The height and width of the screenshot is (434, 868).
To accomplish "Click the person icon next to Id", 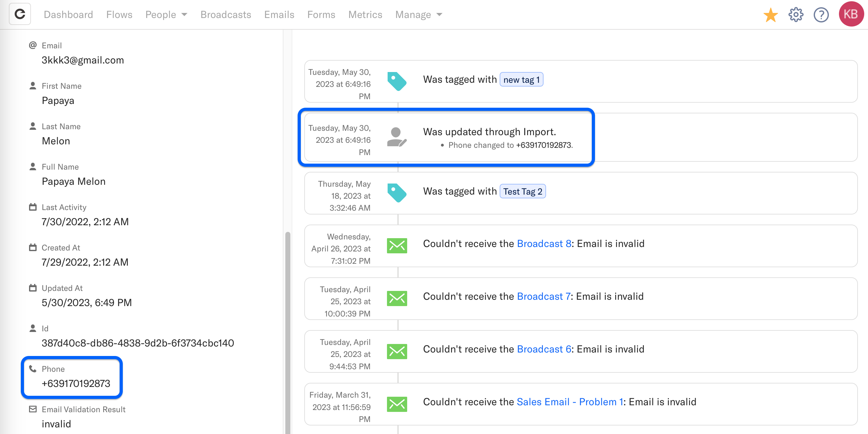I will point(33,329).
